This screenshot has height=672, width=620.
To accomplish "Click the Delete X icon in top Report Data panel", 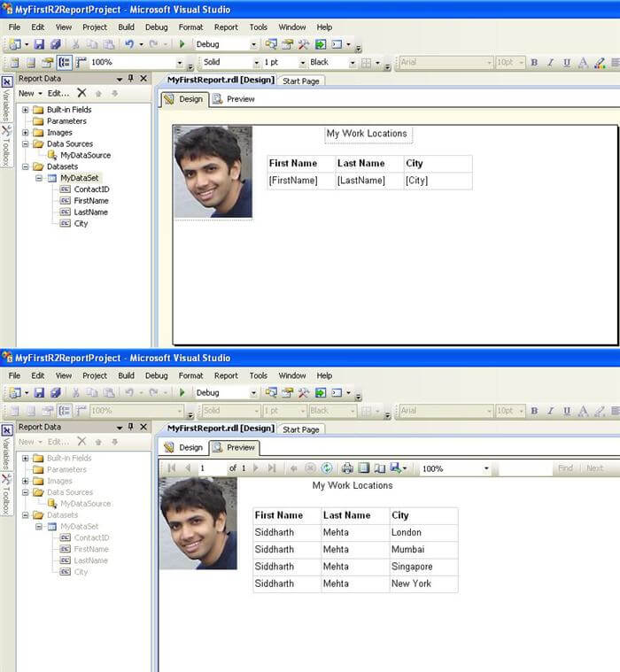I will point(81,93).
